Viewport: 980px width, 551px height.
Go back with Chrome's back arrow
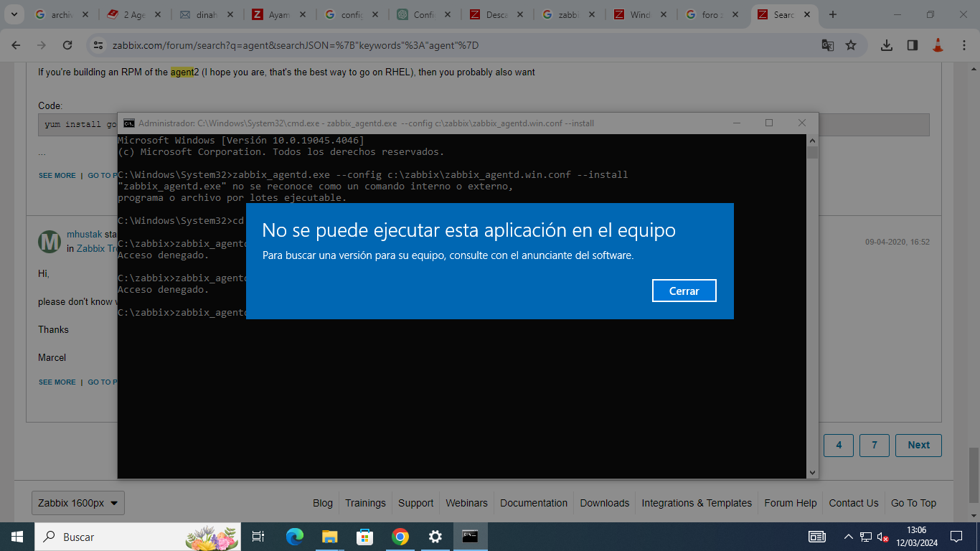(x=16, y=45)
